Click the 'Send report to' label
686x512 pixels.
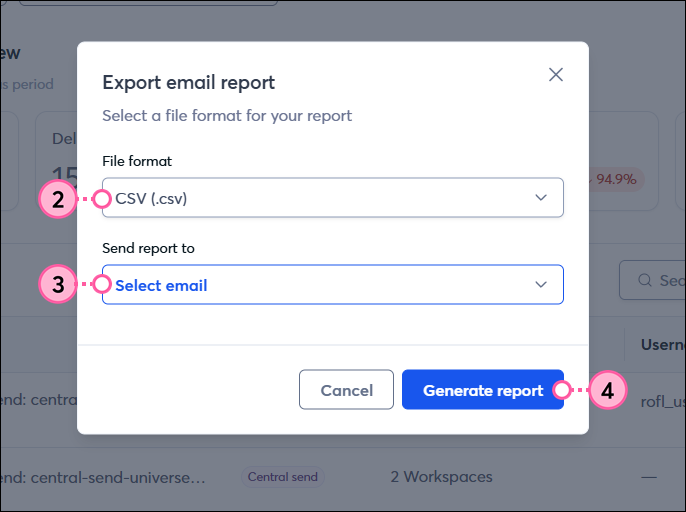148,248
